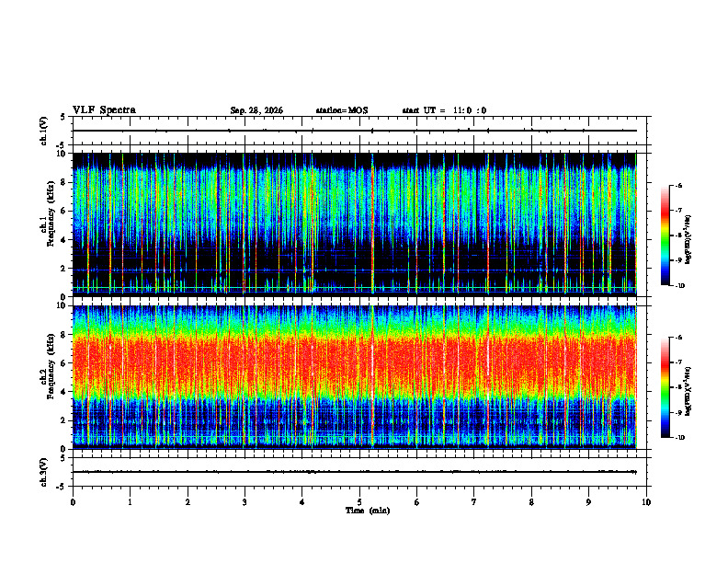Click the 10 minute tick label on the time axis

pyautogui.click(x=646, y=502)
